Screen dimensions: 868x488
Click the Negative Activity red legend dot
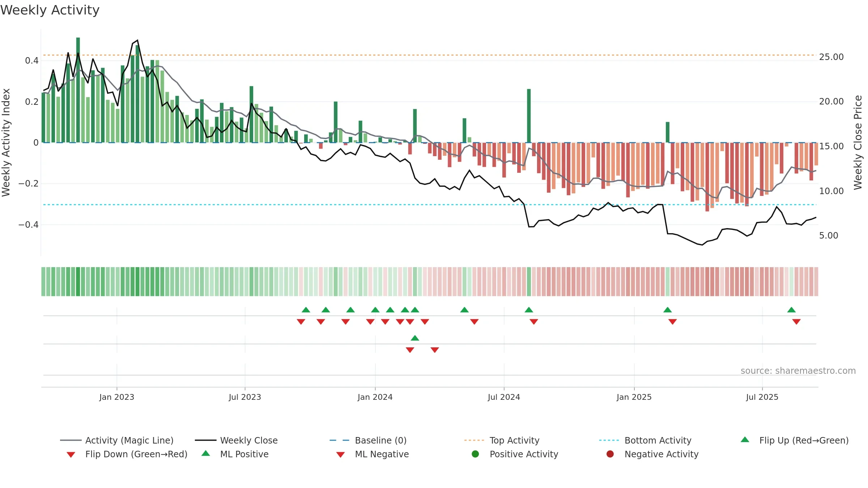[610, 454]
